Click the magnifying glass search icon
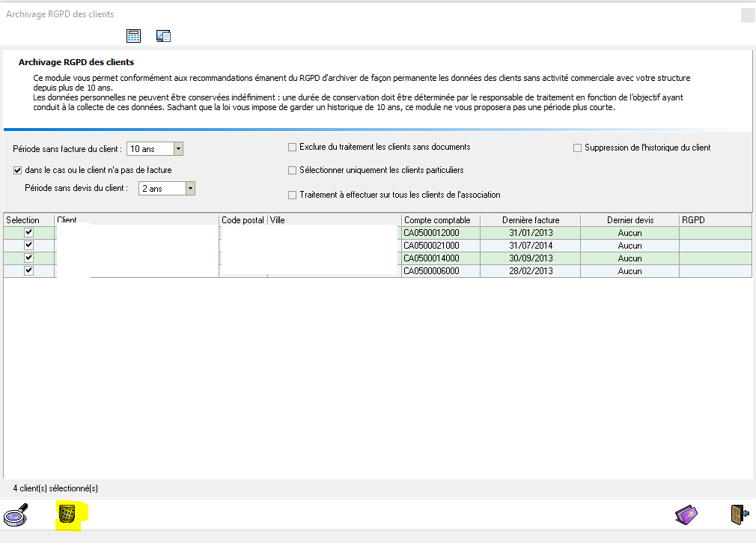Image resolution: width=756 pixels, height=543 pixels. point(16,515)
